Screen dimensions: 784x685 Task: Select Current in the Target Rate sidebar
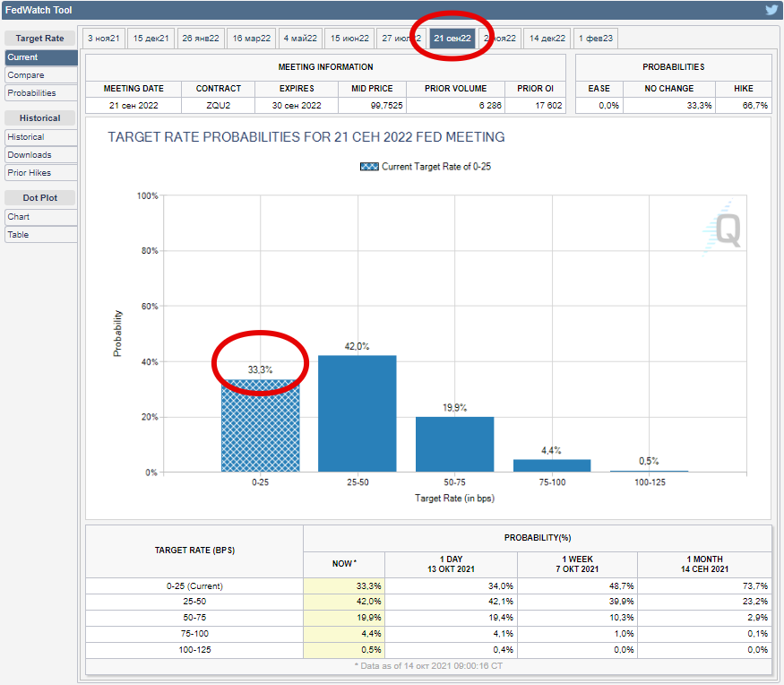41,57
